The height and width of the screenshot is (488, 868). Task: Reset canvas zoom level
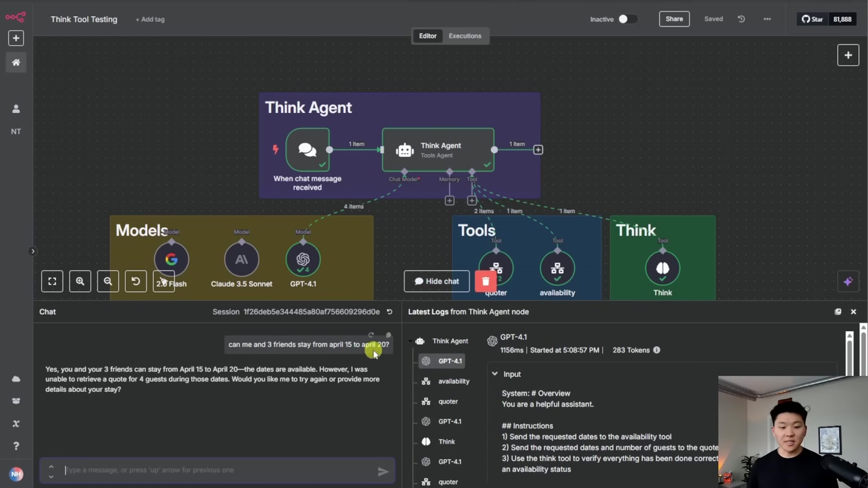point(136,281)
